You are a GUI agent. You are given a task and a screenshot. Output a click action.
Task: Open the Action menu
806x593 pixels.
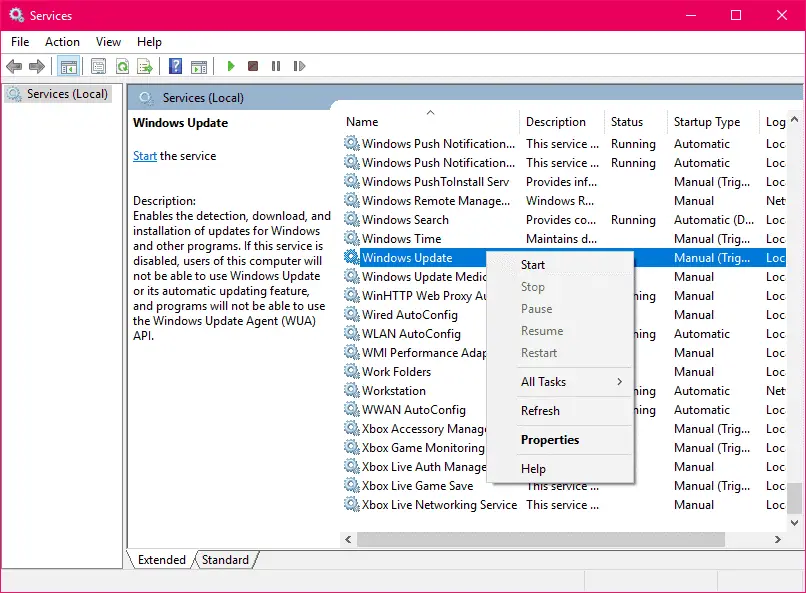62,42
